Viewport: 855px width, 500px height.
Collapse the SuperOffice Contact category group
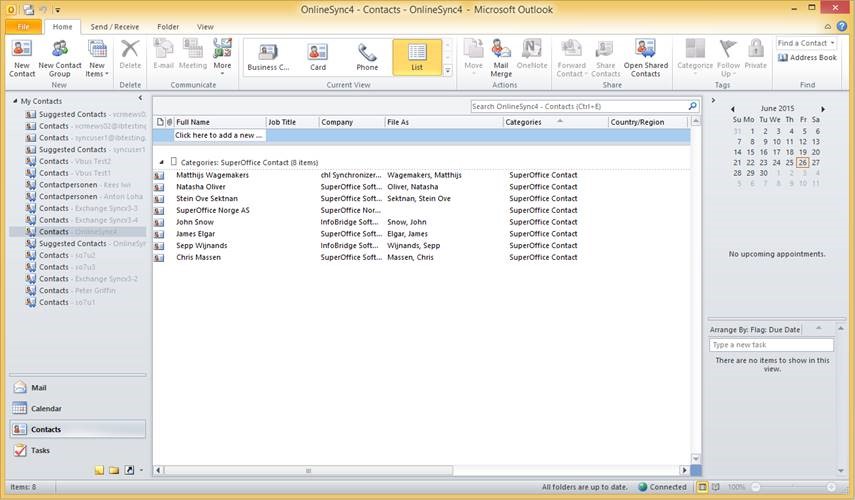pyautogui.click(x=161, y=162)
